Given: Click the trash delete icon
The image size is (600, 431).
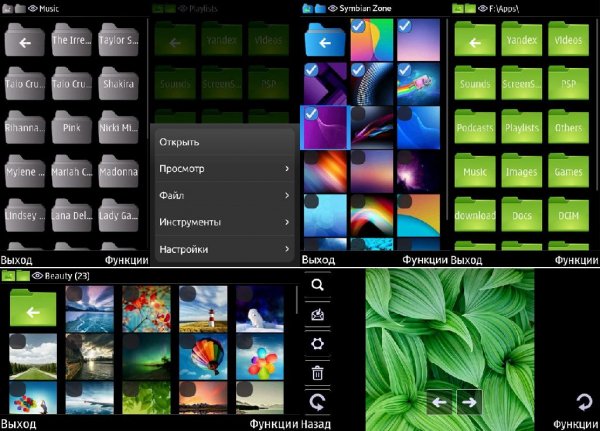Looking at the screenshot, I should (x=317, y=373).
